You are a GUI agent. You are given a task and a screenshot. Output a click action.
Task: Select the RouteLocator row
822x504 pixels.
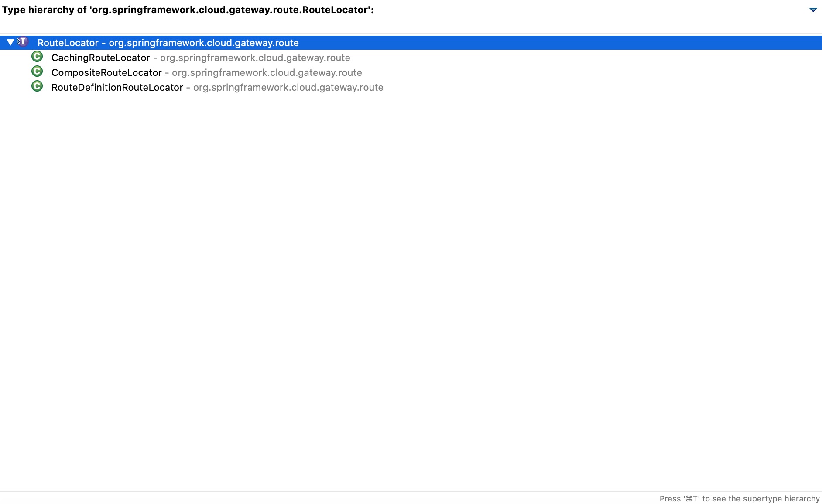pyautogui.click(x=411, y=43)
